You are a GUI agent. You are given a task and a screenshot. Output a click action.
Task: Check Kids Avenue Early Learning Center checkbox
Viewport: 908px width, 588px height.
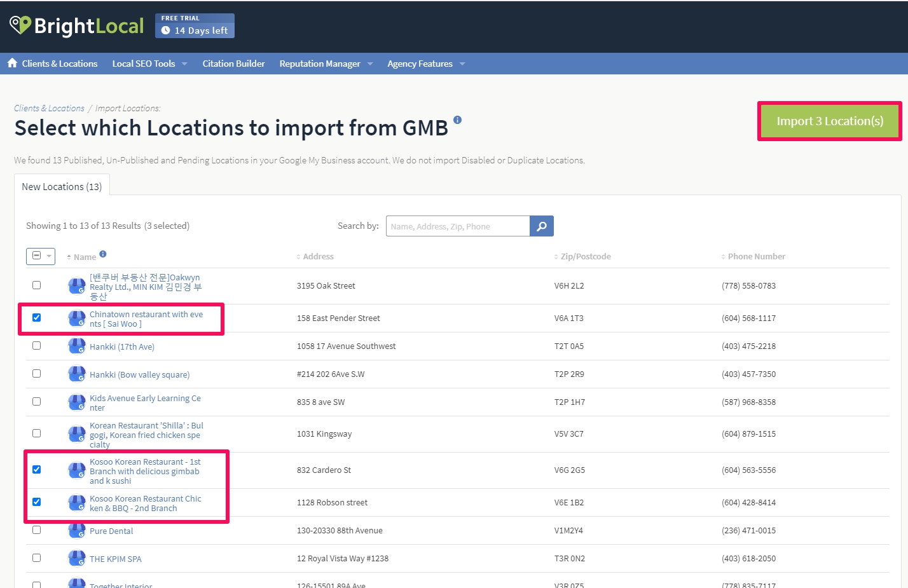pyautogui.click(x=37, y=402)
